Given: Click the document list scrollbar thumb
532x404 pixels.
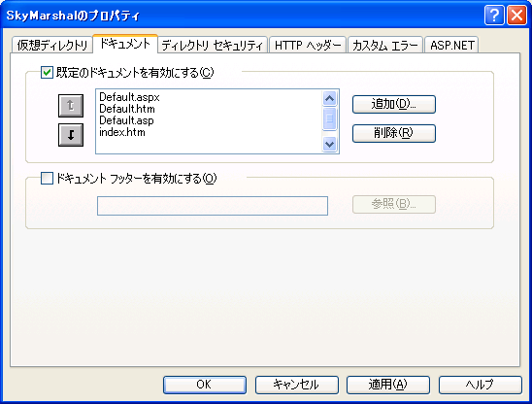Looking at the screenshot, I should click(329, 118).
